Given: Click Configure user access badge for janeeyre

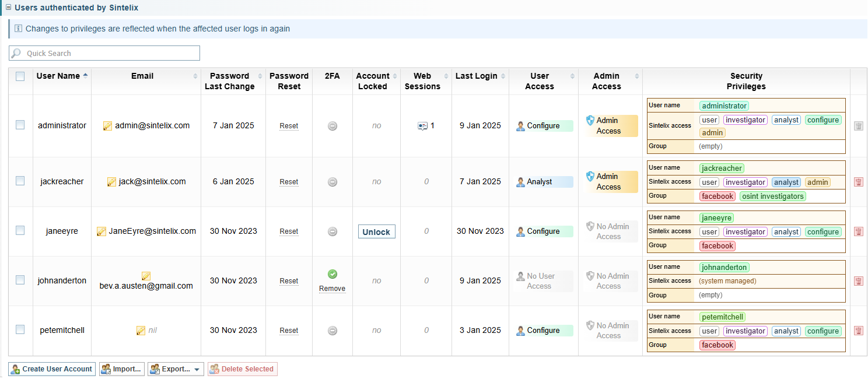Looking at the screenshot, I should coord(543,231).
